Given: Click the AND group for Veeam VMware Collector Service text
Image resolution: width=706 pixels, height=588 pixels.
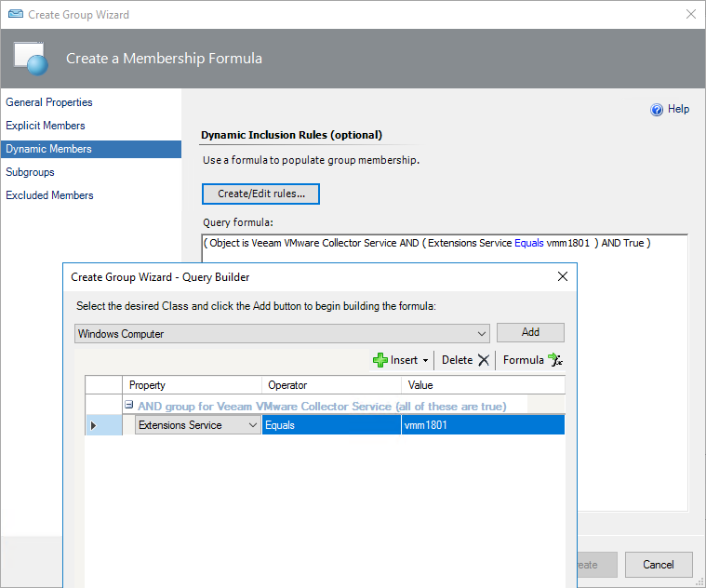Looking at the screenshot, I should point(322,406).
